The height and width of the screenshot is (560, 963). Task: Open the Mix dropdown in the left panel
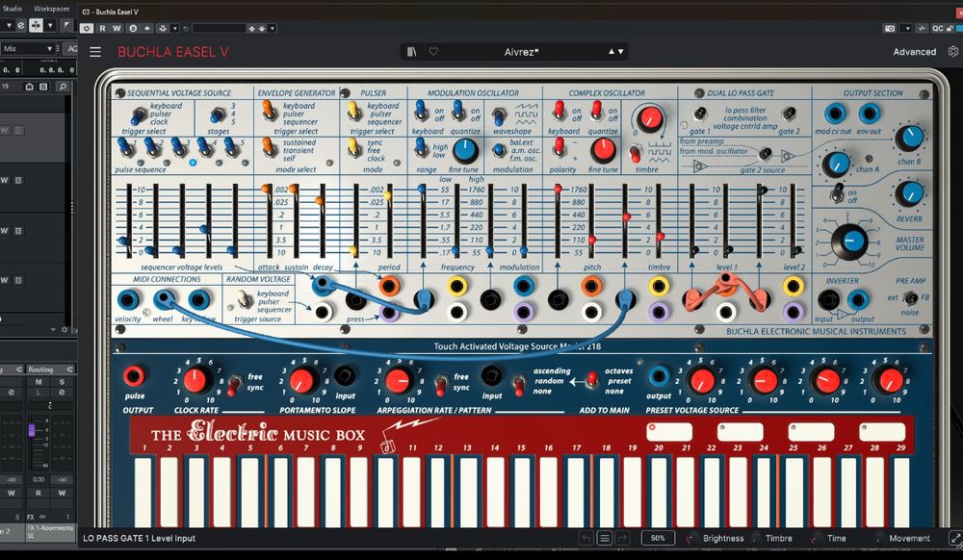[x=30, y=48]
